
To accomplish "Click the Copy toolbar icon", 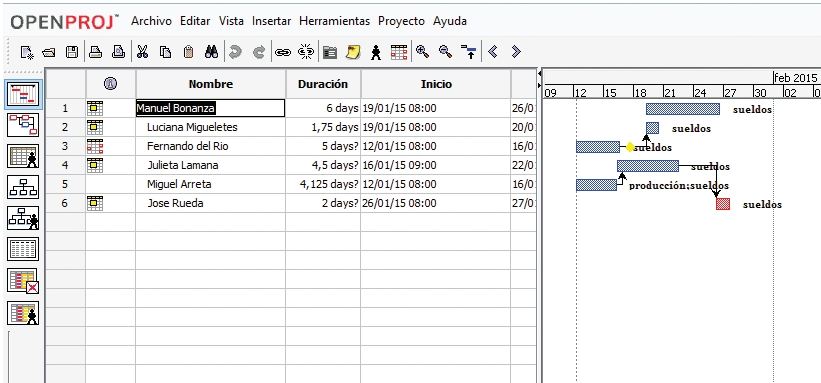I will (x=165, y=52).
